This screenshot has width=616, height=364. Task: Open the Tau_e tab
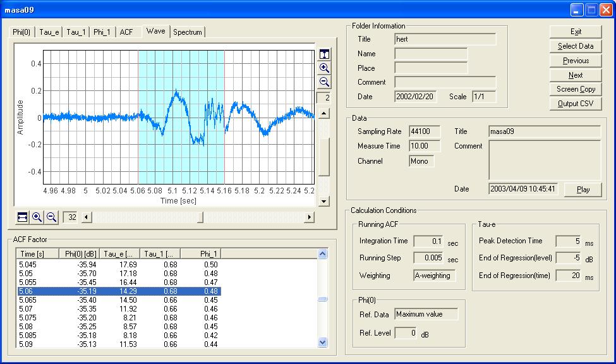[x=49, y=32]
